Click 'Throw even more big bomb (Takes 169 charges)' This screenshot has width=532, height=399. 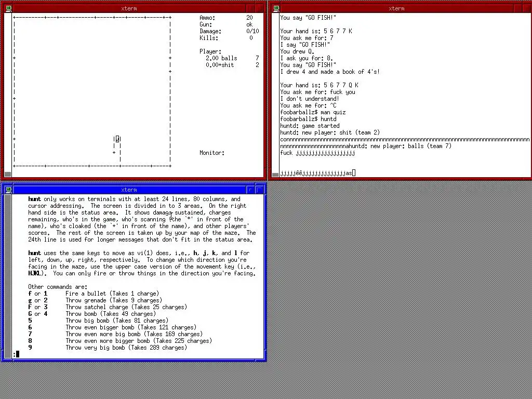[134, 334]
